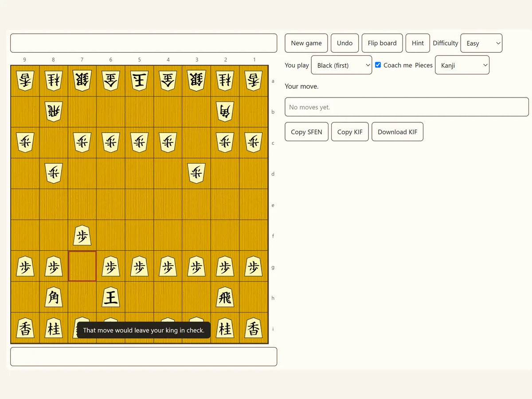Select the black pawn on square 6g
The height and width of the screenshot is (399, 532).
[111, 266]
